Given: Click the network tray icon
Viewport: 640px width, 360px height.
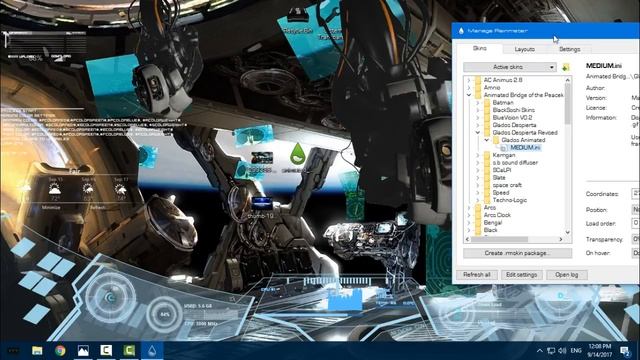Looking at the screenshot, I should click(x=551, y=351).
